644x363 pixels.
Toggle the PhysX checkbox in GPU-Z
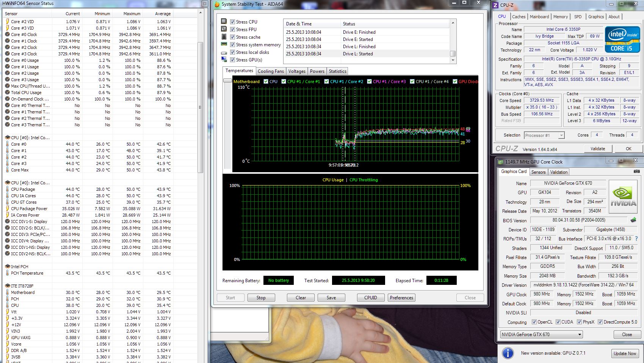[579, 322]
